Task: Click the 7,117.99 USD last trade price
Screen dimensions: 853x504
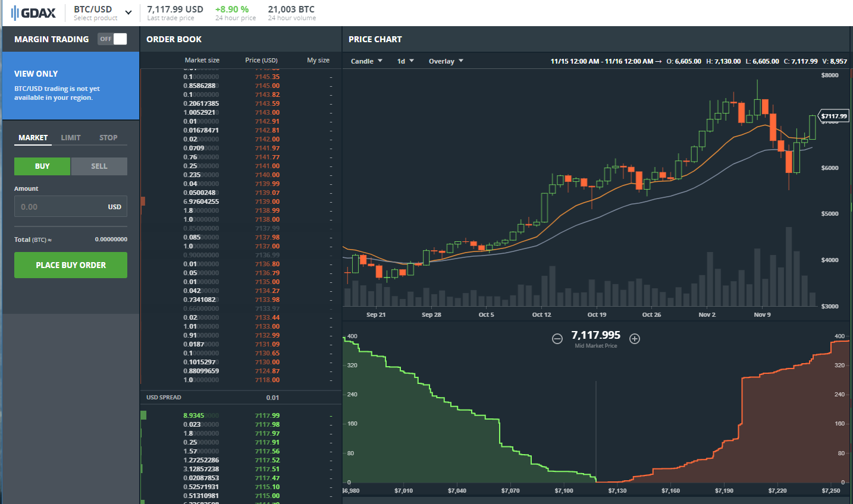Action: coord(175,10)
